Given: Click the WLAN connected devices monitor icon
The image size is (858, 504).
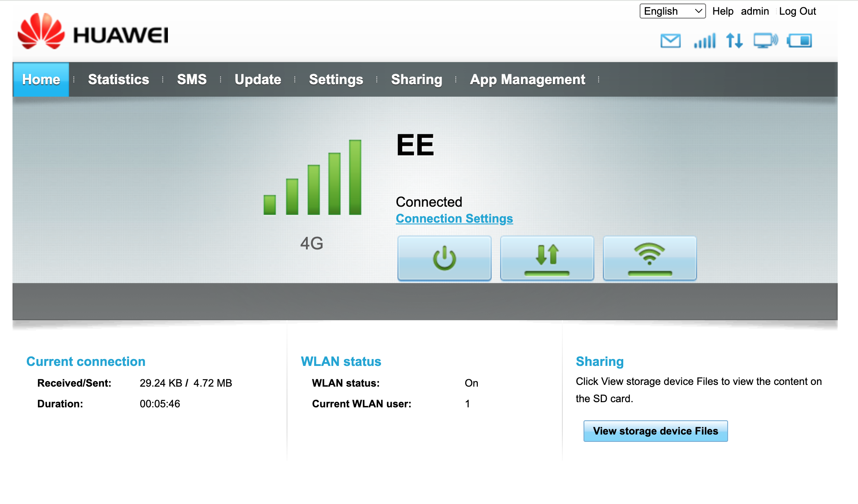Looking at the screenshot, I should [x=766, y=41].
